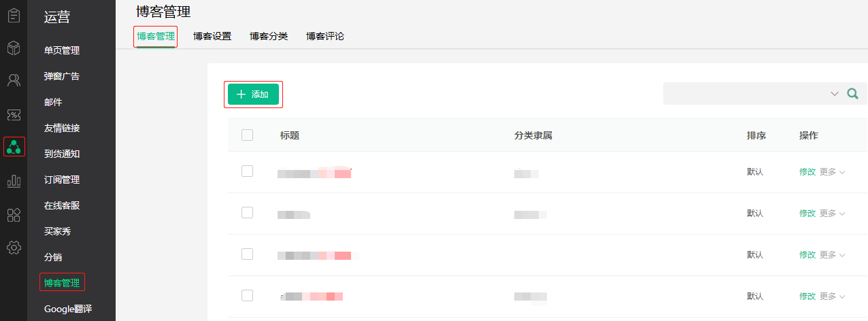The height and width of the screenshot is (321, 868).
Task: Open the coupon percent icon in sidebar
Action: (x=14, y=114)
